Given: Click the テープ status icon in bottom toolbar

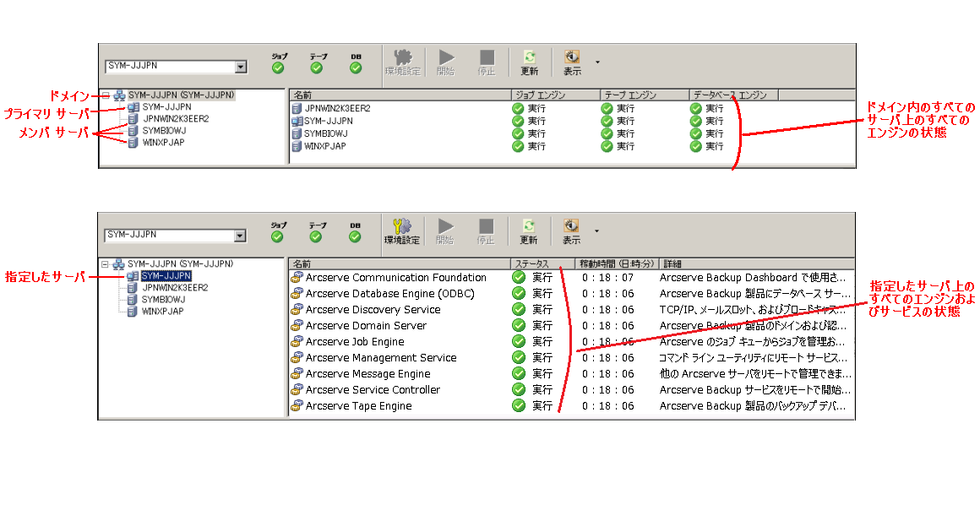Looking at the screenshot, I should pos(316,236).
